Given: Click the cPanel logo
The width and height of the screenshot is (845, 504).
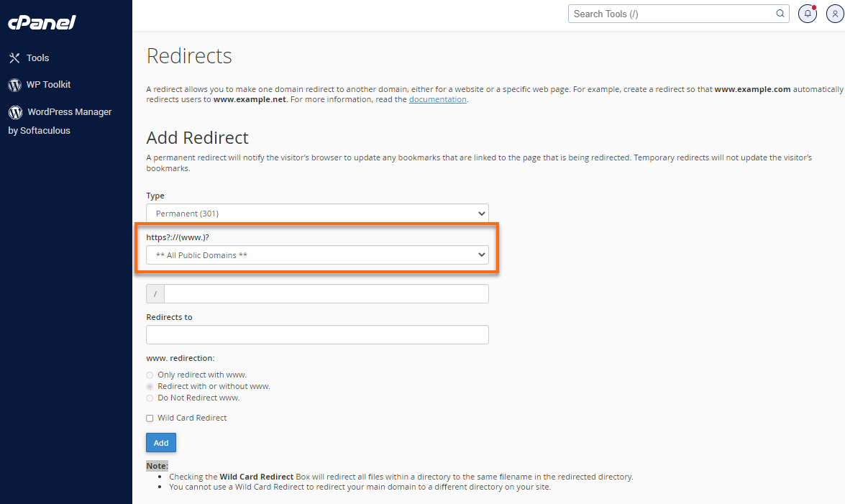Looking at the screenshot, I should click(x=41, y=22).
